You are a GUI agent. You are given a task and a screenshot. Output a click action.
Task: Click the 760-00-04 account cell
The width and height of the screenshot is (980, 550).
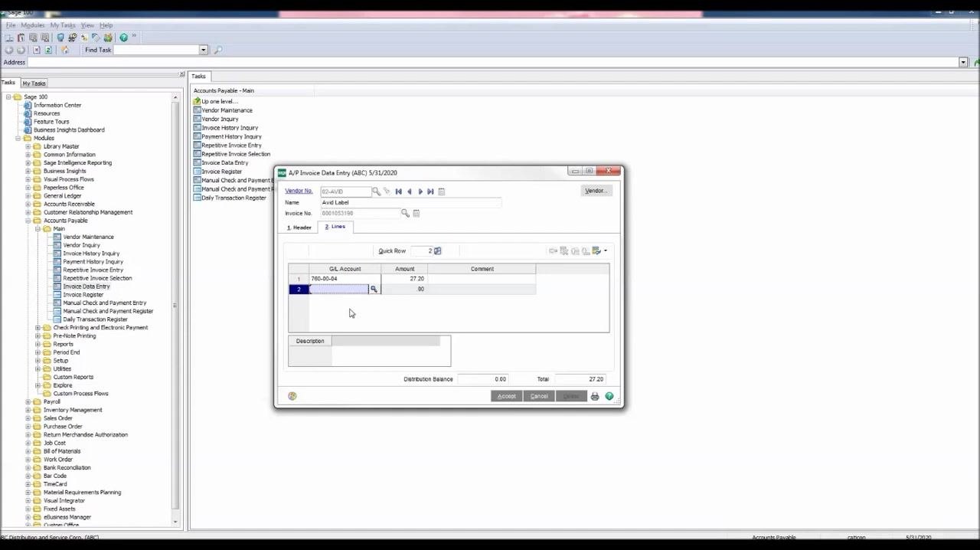pyautogui.click(x=345, y=279)
